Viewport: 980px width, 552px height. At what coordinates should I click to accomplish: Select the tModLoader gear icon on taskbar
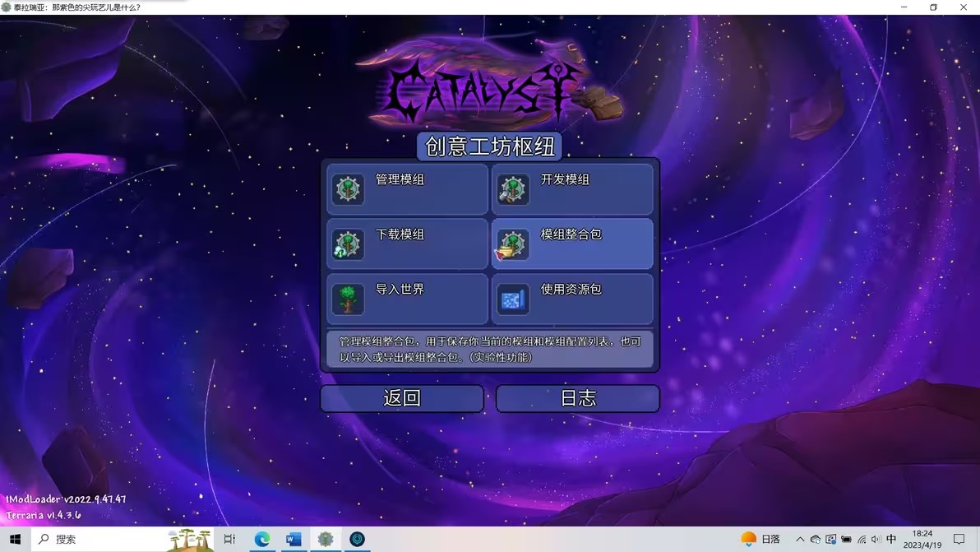point(325,539)
